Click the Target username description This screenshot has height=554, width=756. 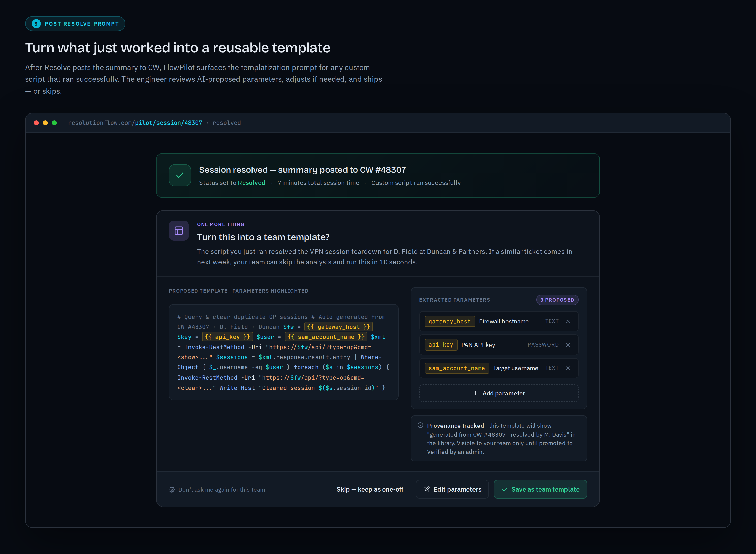coord(515,368)
